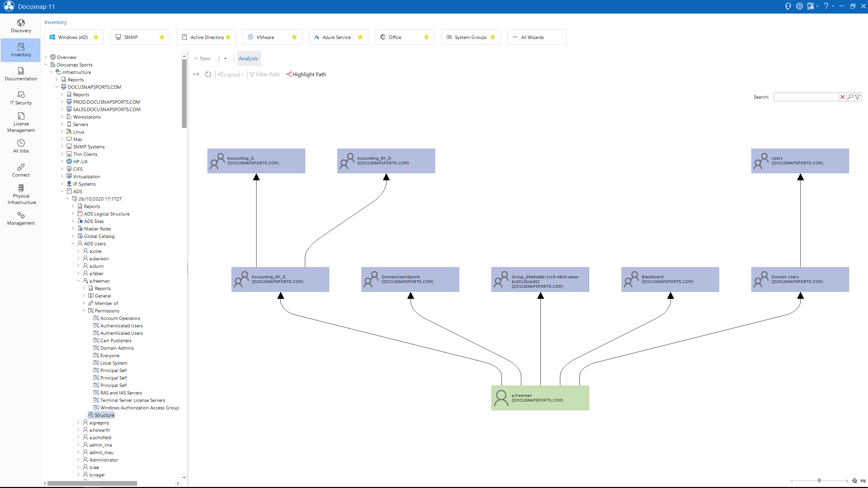Toggle favorite star on Office wizard
Image resolution: width=868 pixels, height=488 pixels.
[427, 37]
